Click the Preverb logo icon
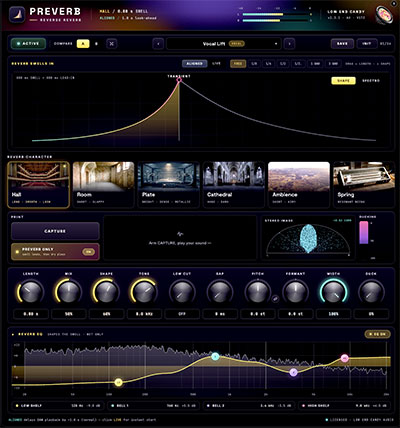This screenshot has width=400, height=428. [17, 15]
